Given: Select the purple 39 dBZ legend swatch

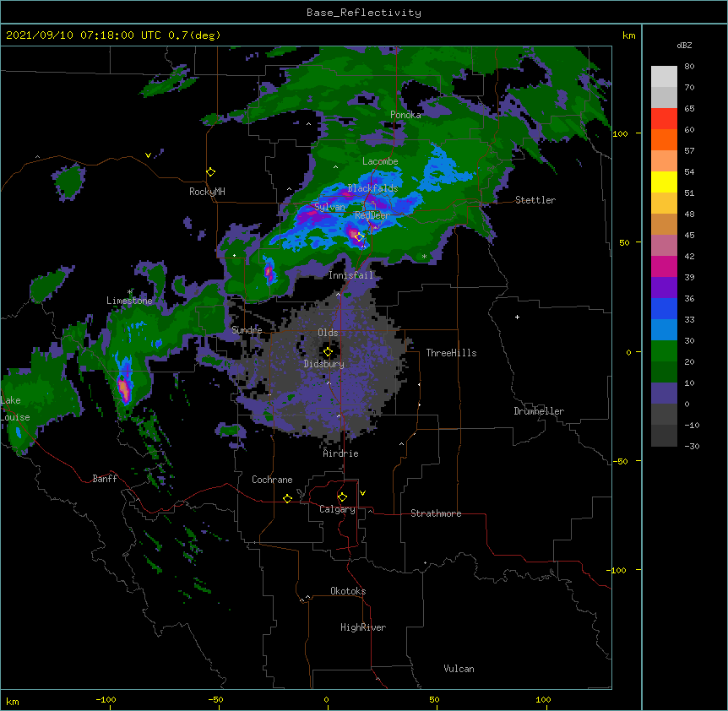Looking at the screenshot, I should (x=664, y=288).
